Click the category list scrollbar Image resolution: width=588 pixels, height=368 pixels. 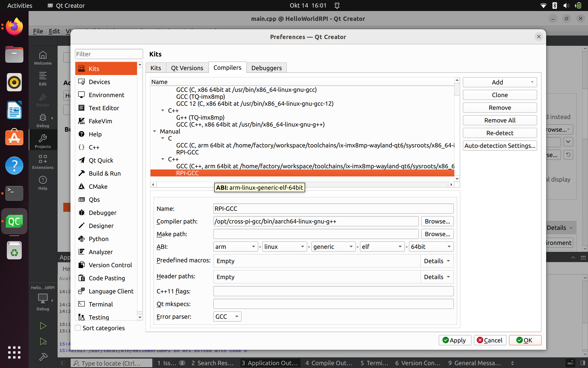pyautogui.click(x=140, y=191)
